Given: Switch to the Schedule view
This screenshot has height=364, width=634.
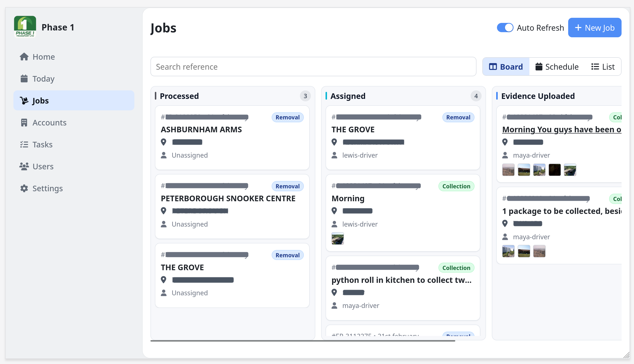Looking at the screenshot, I should click(557, 67).
